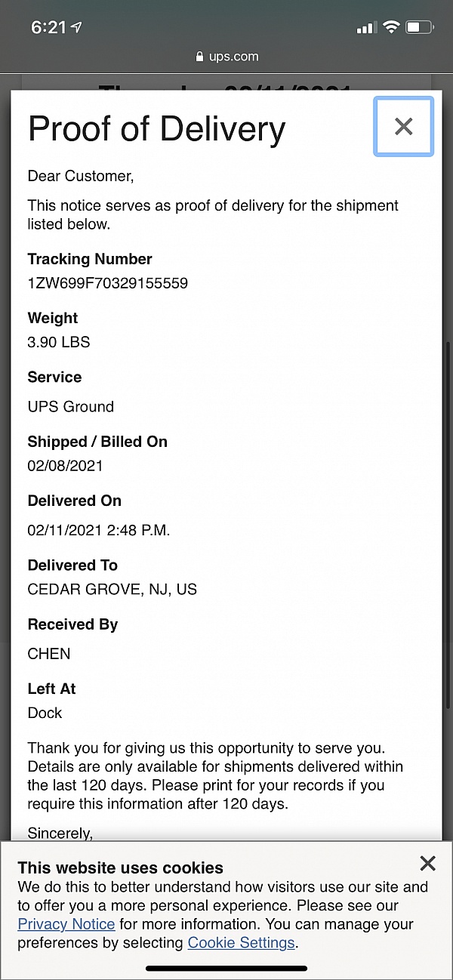The height and width of the screenshot is (980, 453).
Task: Click the receiver name CHEN
Action: (x=49, y=654)
